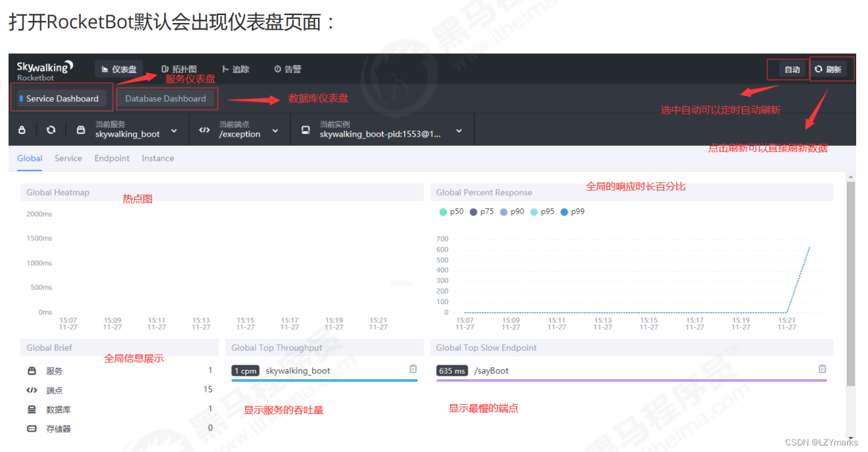Screen dimensions: 868x452
Task: Switch to the Service tab
Action: click(68, 158)
